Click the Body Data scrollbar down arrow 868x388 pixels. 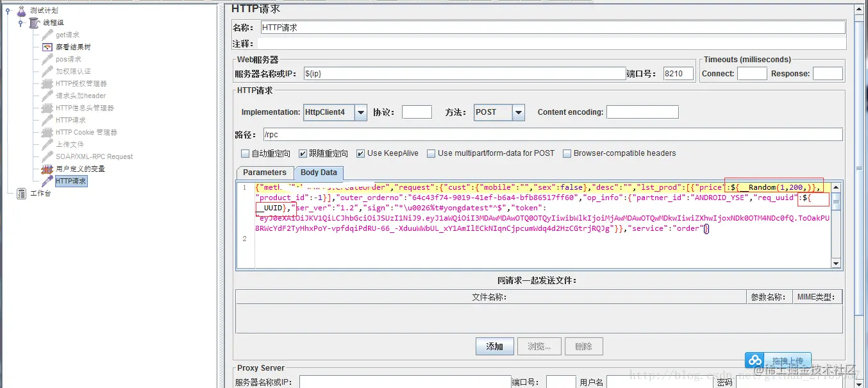(836, 263)
